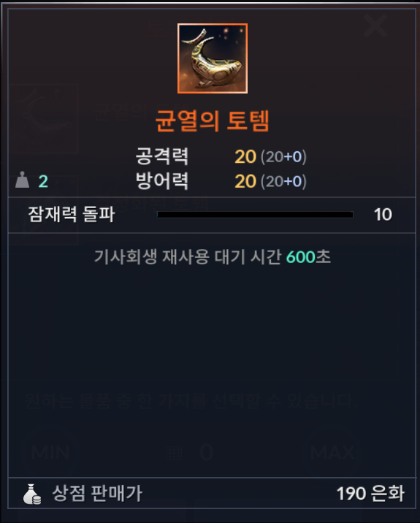Select the orange 균열의 토템 title
420x523 pixels.
[213, 121]
